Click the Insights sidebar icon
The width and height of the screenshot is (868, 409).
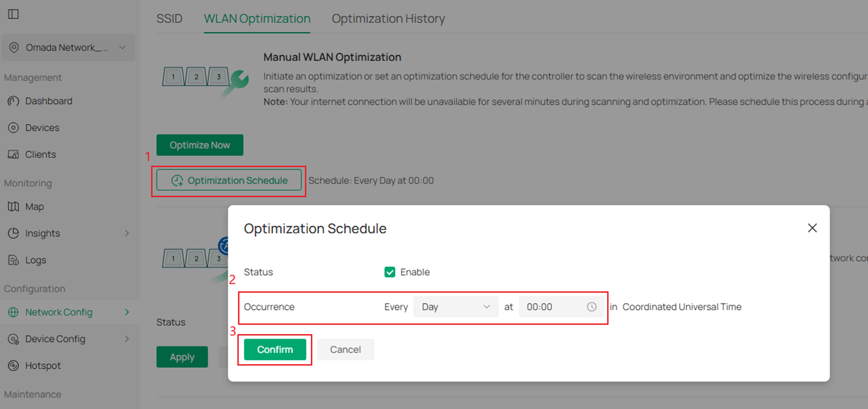click(13, 233)
